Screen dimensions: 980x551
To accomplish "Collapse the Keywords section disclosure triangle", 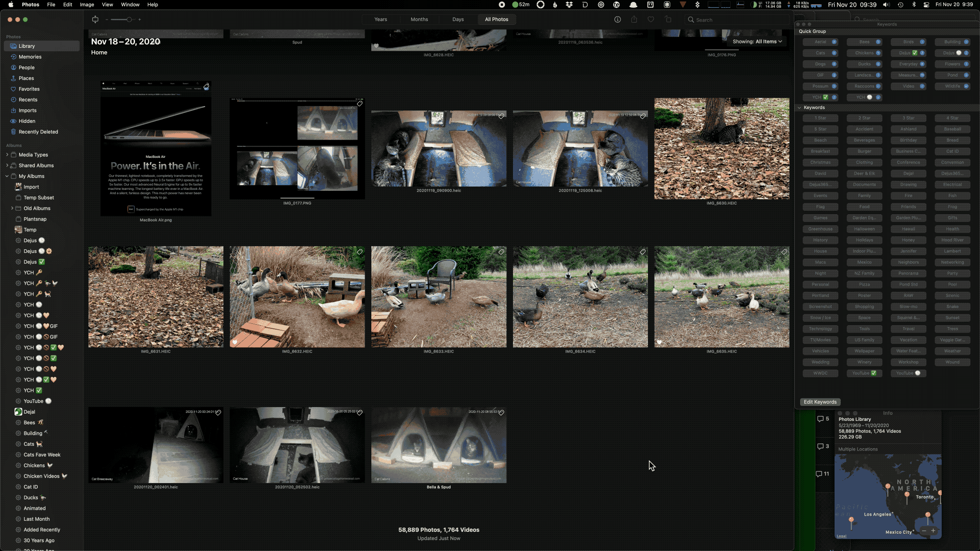I will point(799,108).
